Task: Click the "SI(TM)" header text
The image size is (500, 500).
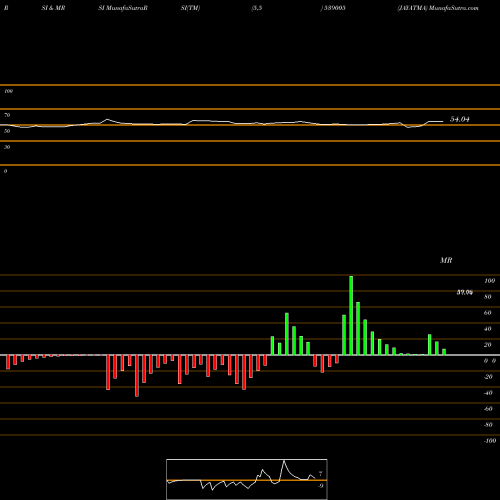Action: coord(190,8)
